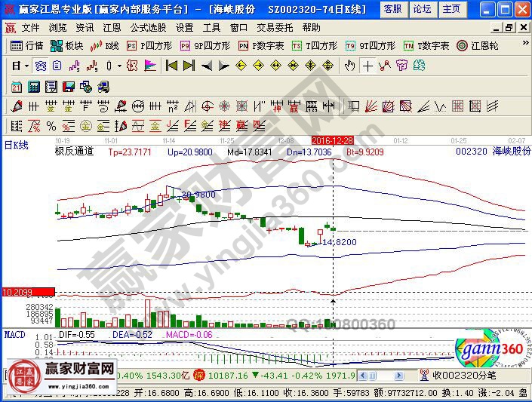Click the 2016-12-28 date marker
The width and height of the screenshot is (532, 402).
click(x=334, y=140)
